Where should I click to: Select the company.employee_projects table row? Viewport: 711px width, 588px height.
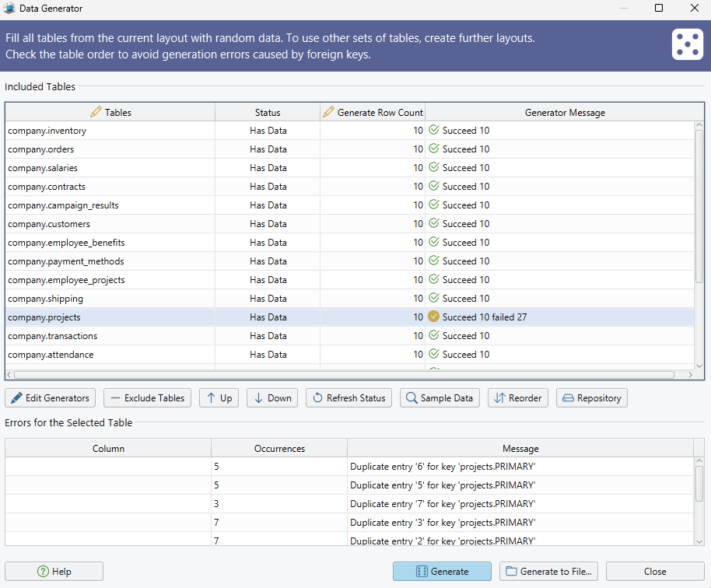(x=349, y=280)
